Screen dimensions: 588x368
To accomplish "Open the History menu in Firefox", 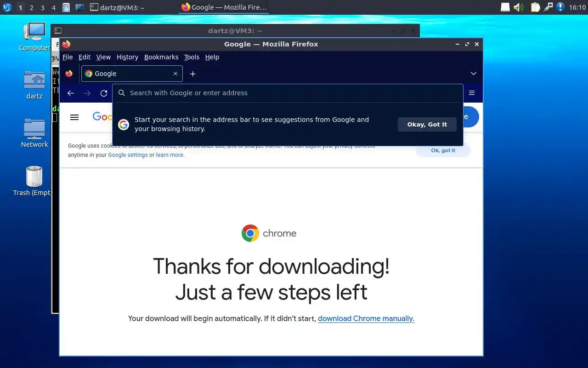I will coord(127,57).
